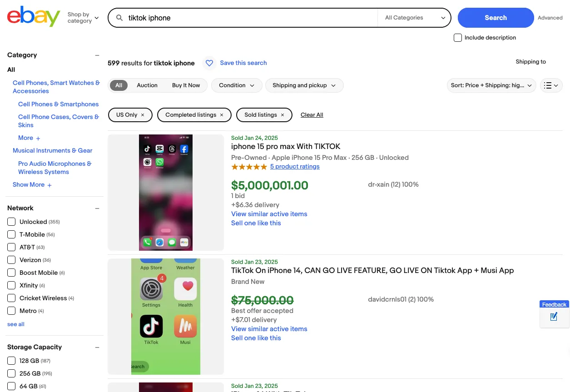This screenshot has width=570, height=392.
Task: Open the Condition filter dropdown
Action: [x=237, y=85]
